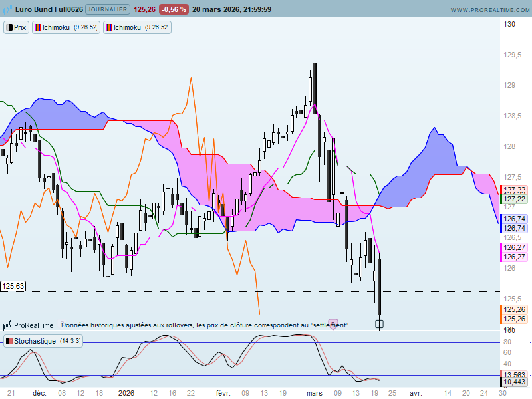Click the Stochastique indicator's red icon

[9, 341]
